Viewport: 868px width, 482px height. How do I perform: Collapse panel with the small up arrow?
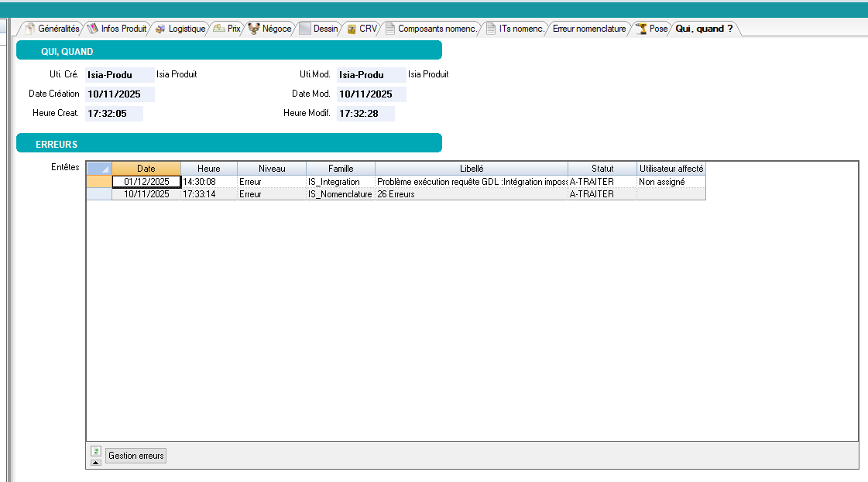96,463
